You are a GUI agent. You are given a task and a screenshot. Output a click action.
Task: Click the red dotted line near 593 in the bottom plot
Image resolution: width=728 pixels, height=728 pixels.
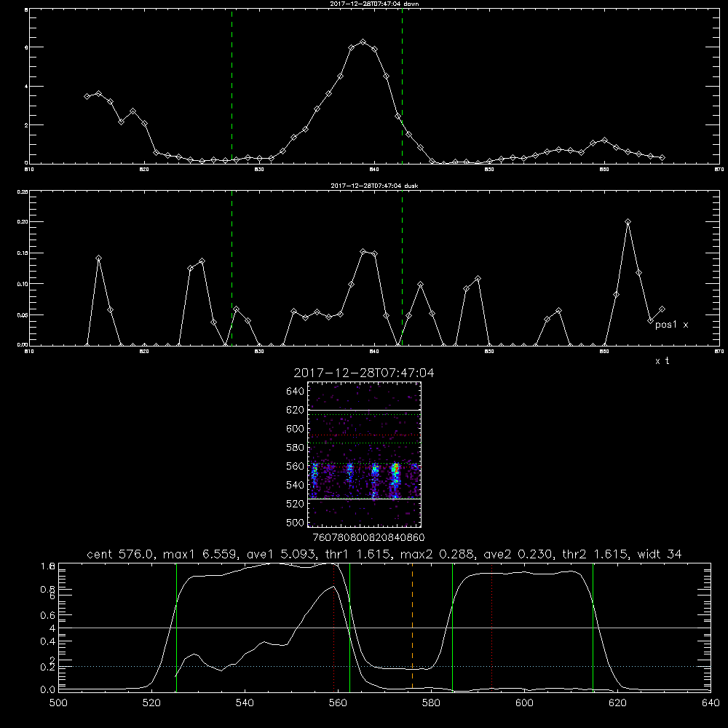tap(491, 627)
